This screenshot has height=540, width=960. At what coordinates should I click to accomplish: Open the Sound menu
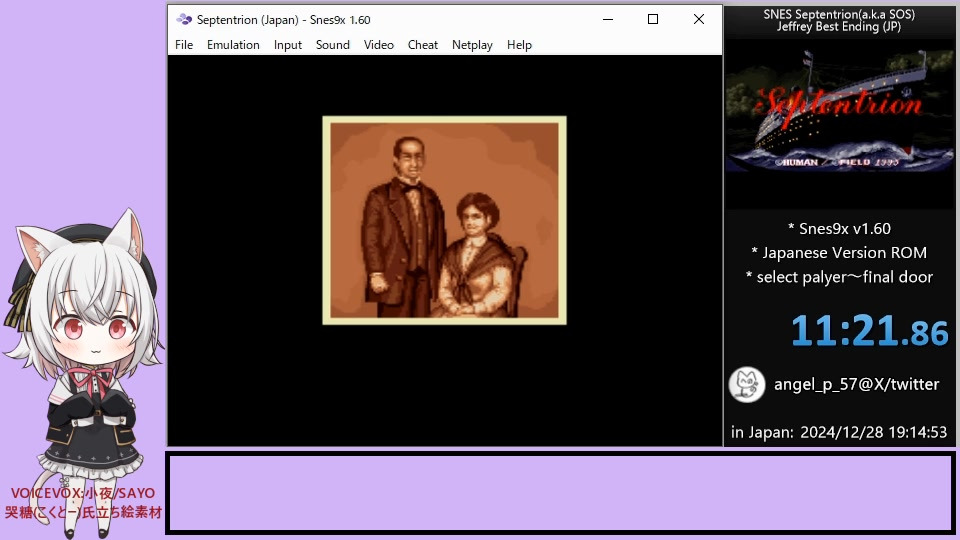tap(332, 45)
